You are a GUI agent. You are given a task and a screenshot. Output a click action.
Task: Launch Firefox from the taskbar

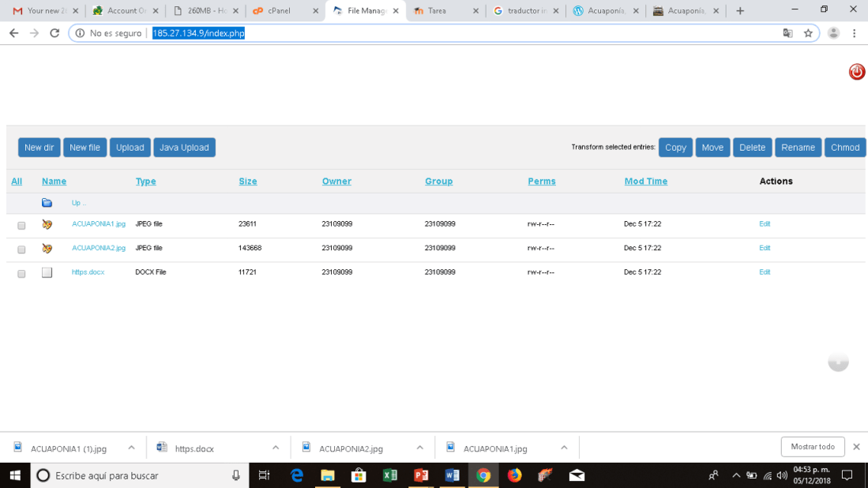tap(514, 475)
